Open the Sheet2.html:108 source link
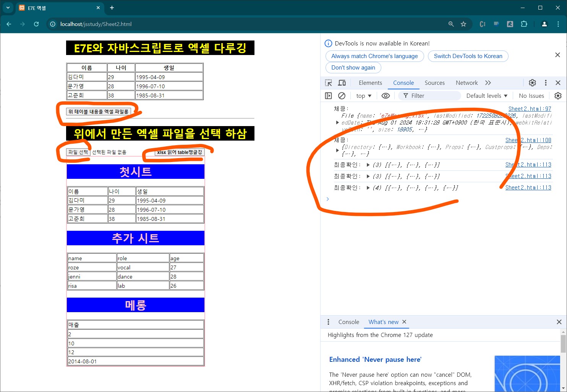This screenshot has height=392, width=567. tap(528, 140)
